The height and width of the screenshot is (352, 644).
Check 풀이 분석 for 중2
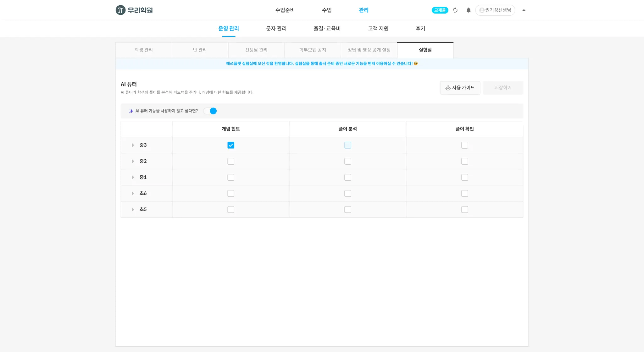(x=348, y=161)
